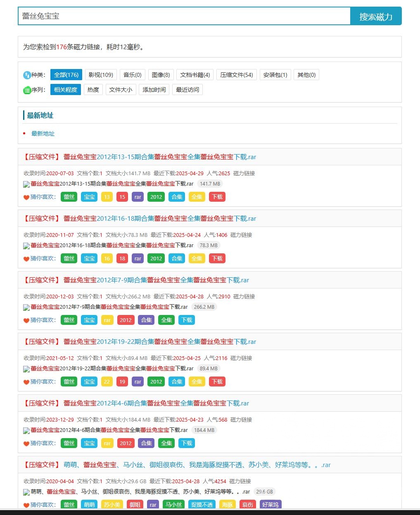This screenshot has height=515, width=420.
Task: Click the yellow 22 tag in the 19-22期 result
Action: coord(107,381)
